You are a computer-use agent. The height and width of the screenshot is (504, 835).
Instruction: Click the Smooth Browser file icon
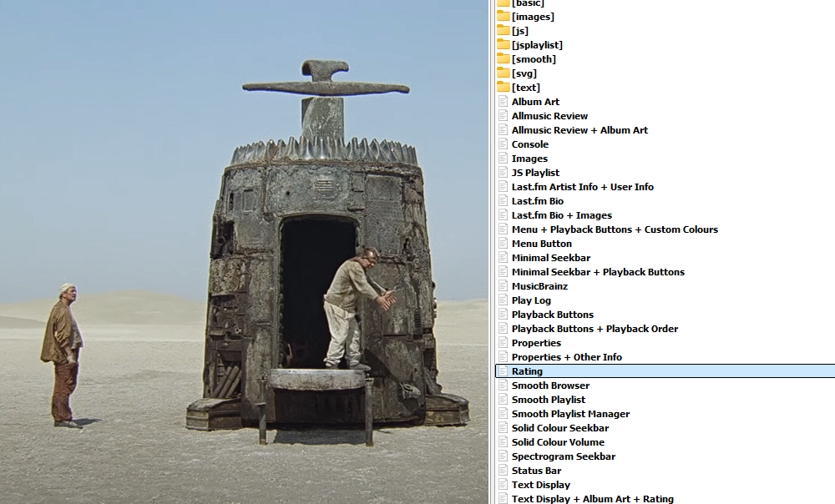coord(503,386)
